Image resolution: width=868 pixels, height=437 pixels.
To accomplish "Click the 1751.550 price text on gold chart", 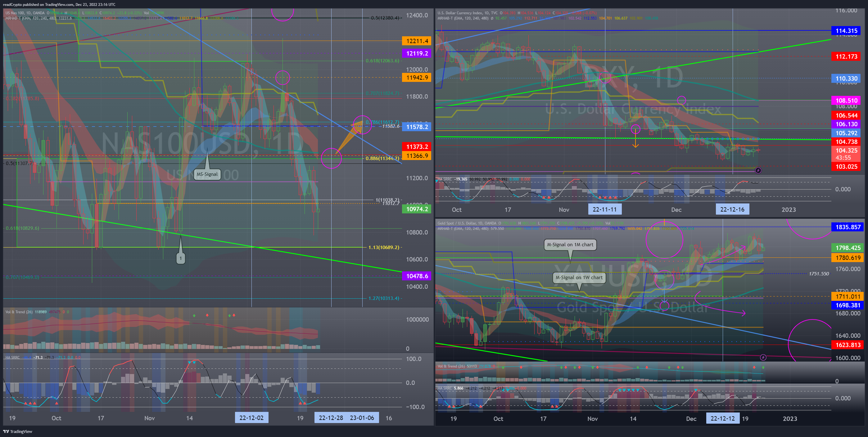I will click(819, 274).
